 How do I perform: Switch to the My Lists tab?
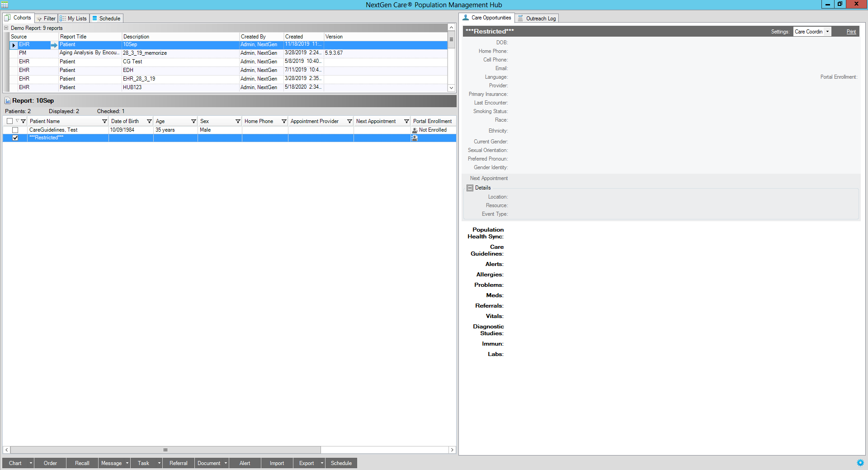(x=73, y=19)
